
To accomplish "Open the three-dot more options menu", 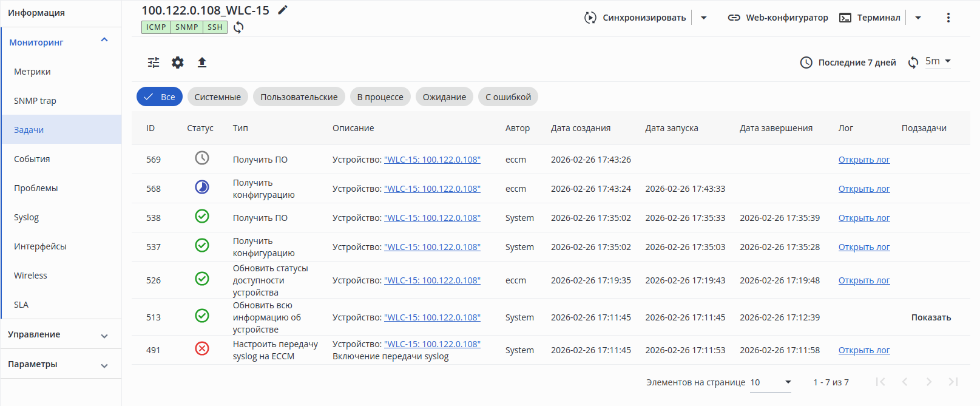I will 948,18.
